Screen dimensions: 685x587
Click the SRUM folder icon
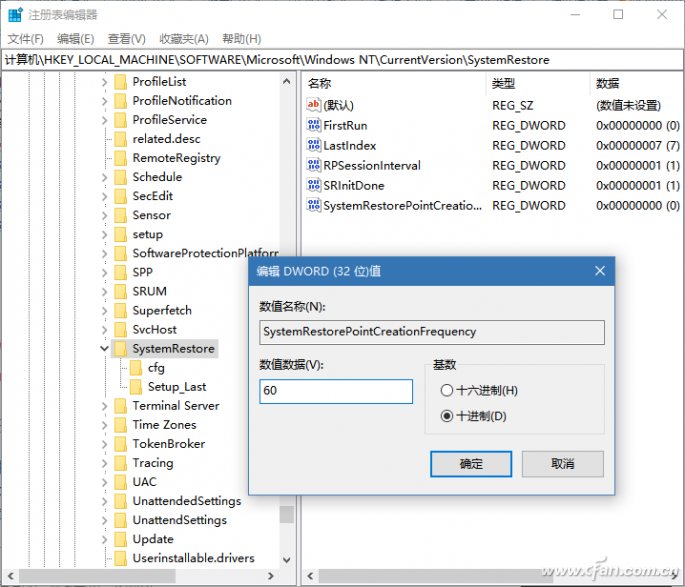[120, 291]
